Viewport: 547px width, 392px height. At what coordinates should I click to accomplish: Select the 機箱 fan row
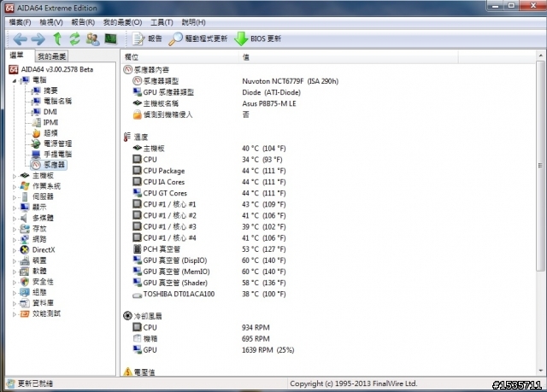point(202,339)
